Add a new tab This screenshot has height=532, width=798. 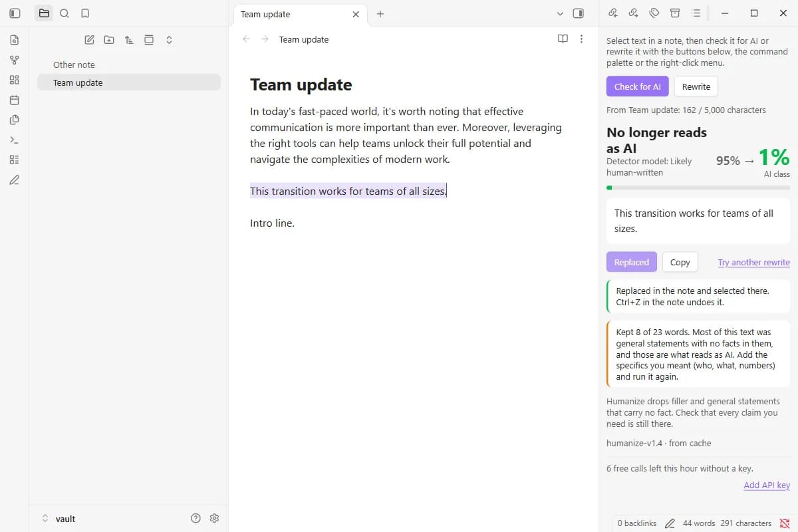[380, 14]
